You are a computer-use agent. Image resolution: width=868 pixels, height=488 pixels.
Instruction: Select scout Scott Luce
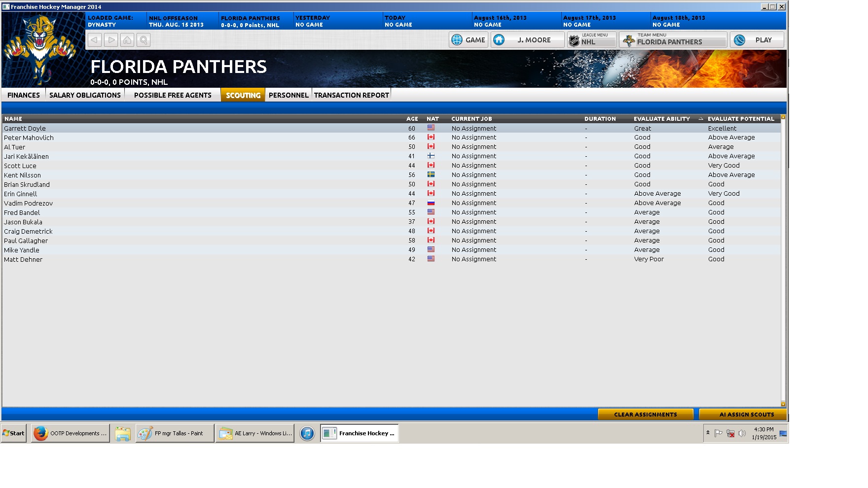pos(20,166)
